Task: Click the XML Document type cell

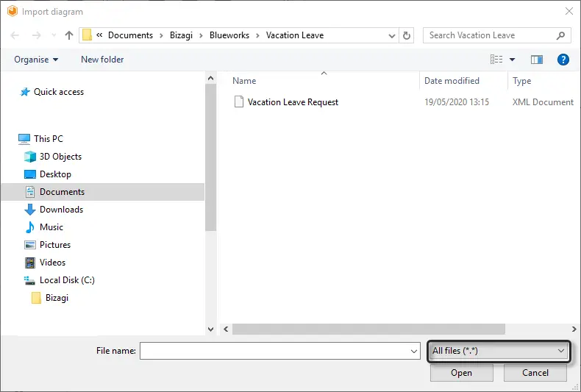Action: click(x=543, y=102)
